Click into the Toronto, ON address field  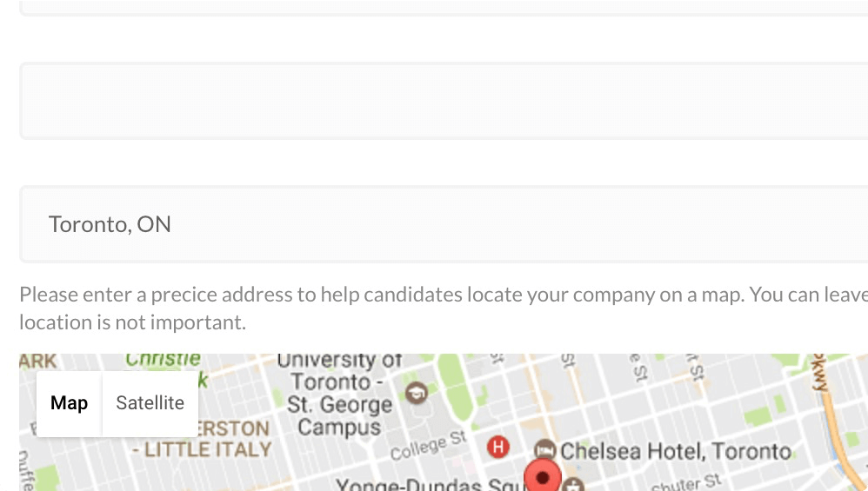pos(444,224)
